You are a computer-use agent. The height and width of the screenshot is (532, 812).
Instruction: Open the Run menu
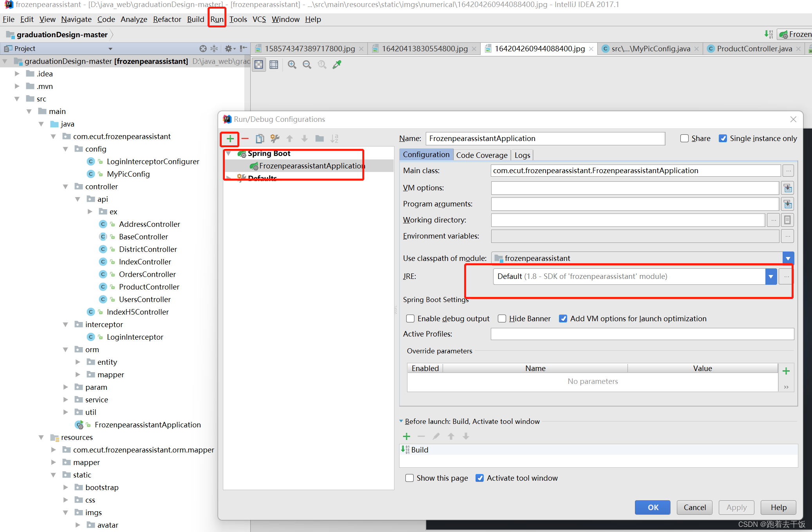[x=217, y=19]
